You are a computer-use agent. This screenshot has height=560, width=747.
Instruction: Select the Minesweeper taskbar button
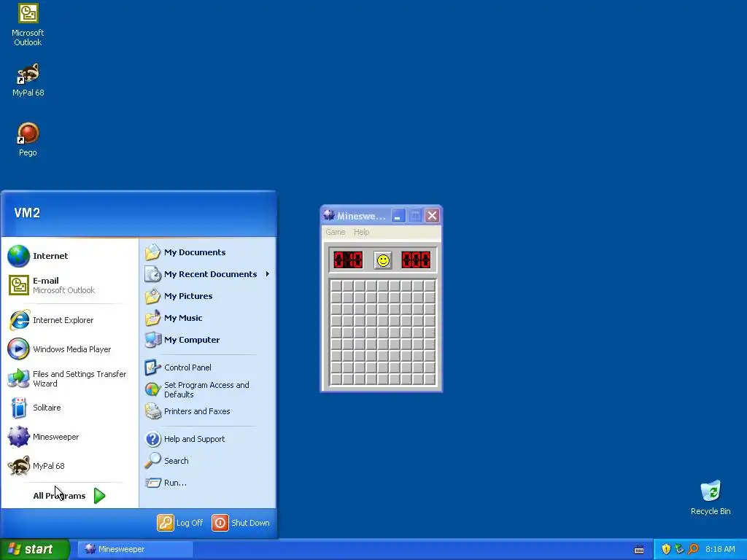pos(135,549)
